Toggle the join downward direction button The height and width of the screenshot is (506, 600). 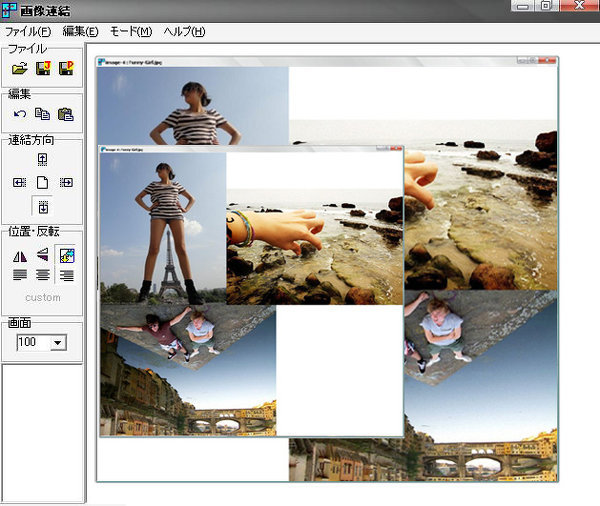(x=42, y=207)
